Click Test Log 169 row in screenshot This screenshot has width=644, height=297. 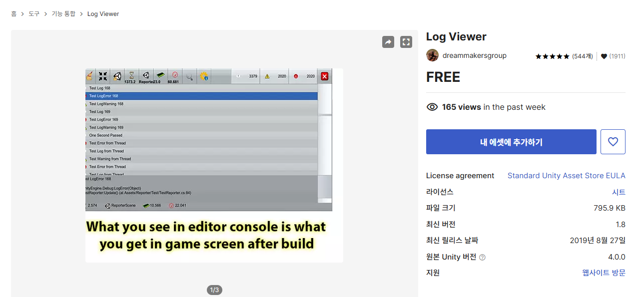[202, 112]
